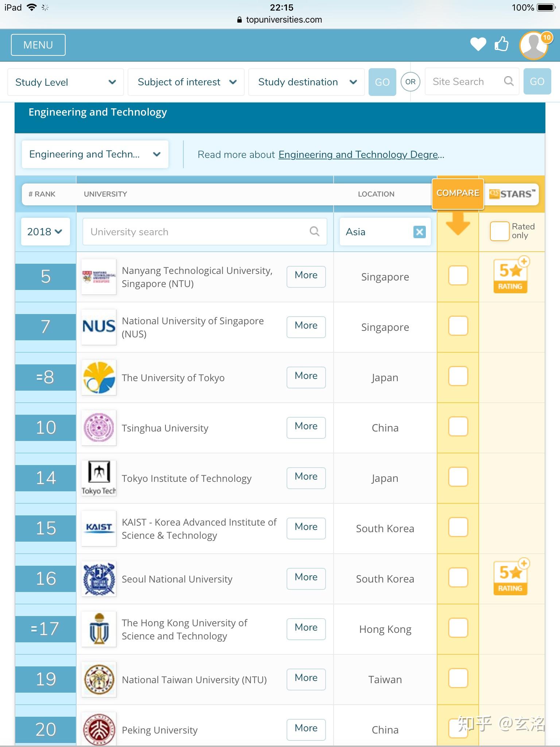The width and height of the screenshot is (560, 747).
Task: Open the Peking University name link
Action: (160, 730)
